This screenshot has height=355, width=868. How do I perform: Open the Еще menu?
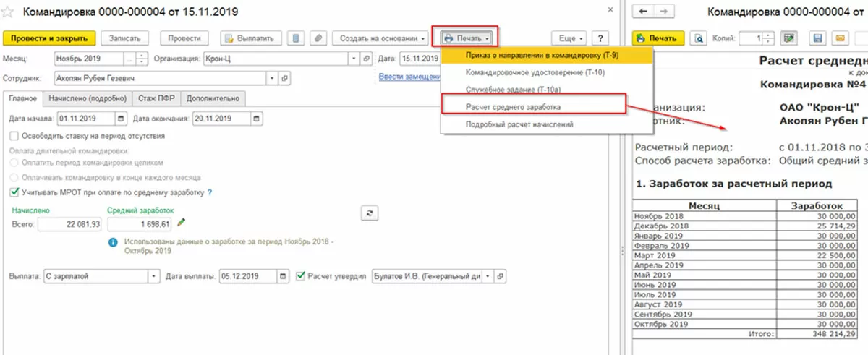pyautogui.click(x=569, y=38)
